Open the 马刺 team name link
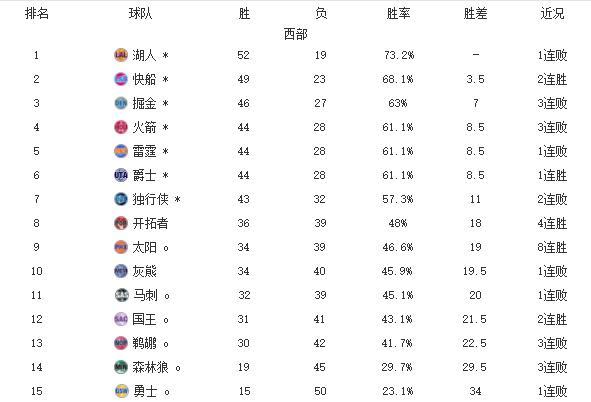The image size is (591, 402). [145, 295]
